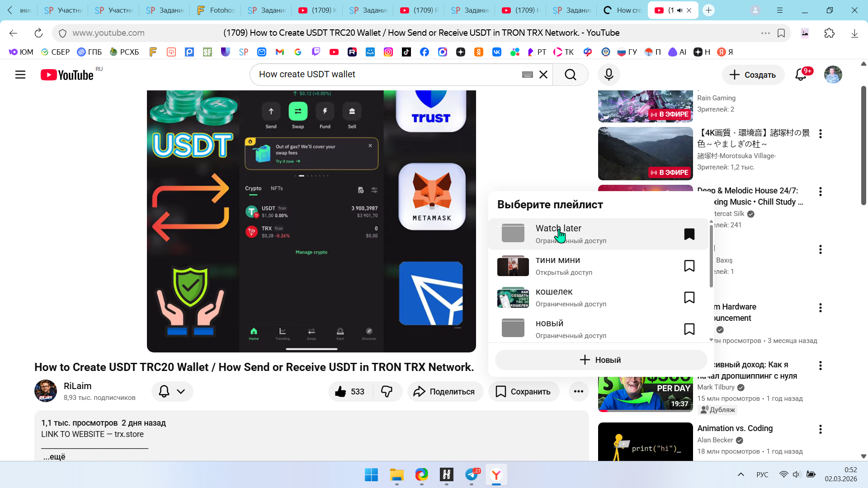Open Telegram from the Windows taskbar
Screen dimensions: 868x488
tap(472, 475)
